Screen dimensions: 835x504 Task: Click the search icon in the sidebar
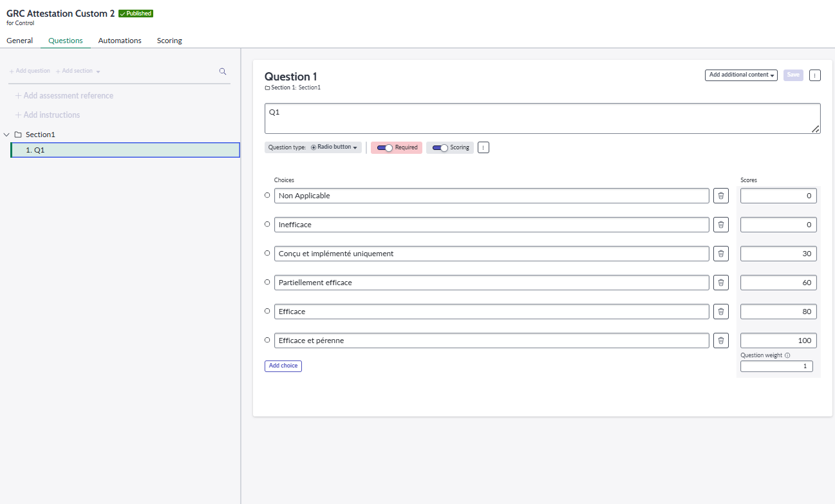222,71
